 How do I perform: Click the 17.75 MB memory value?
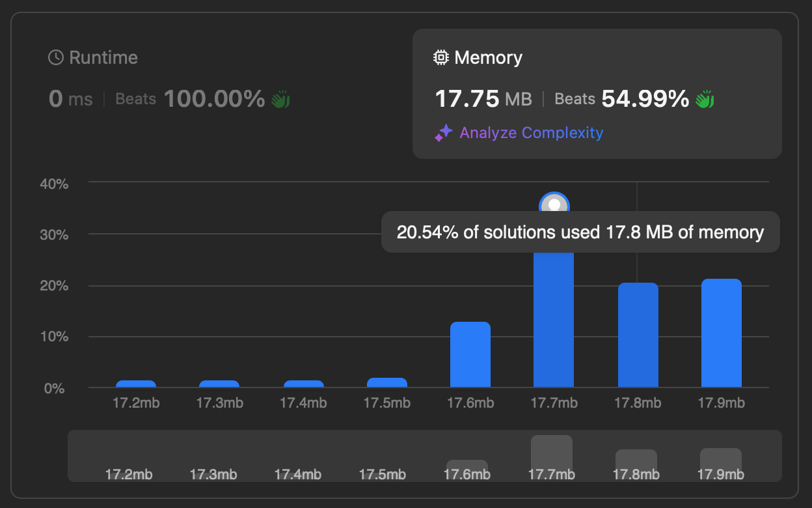pyautogui.click(x=483, y=99)
